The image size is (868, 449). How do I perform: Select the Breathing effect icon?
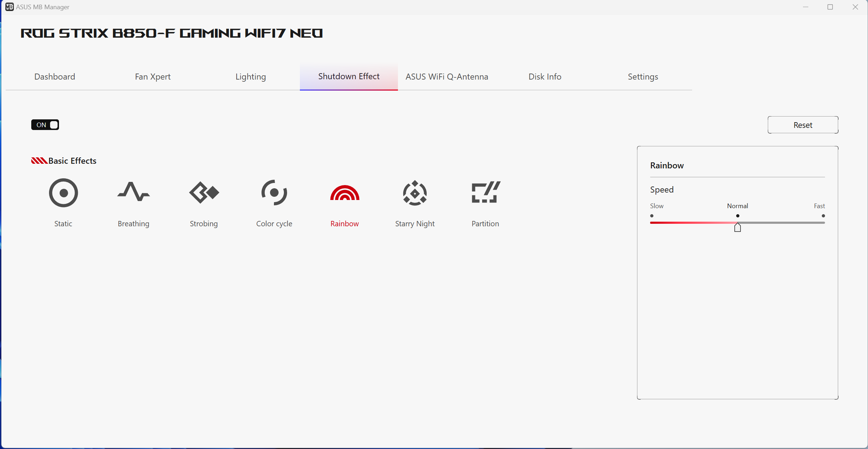134,192
